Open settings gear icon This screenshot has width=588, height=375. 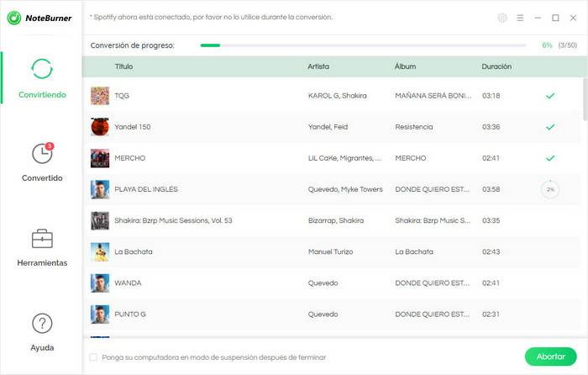click(502, 18)
